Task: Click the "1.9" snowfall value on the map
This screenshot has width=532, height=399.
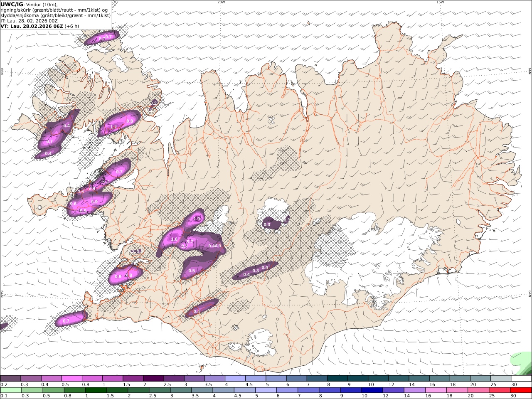Action: point(197,219)
